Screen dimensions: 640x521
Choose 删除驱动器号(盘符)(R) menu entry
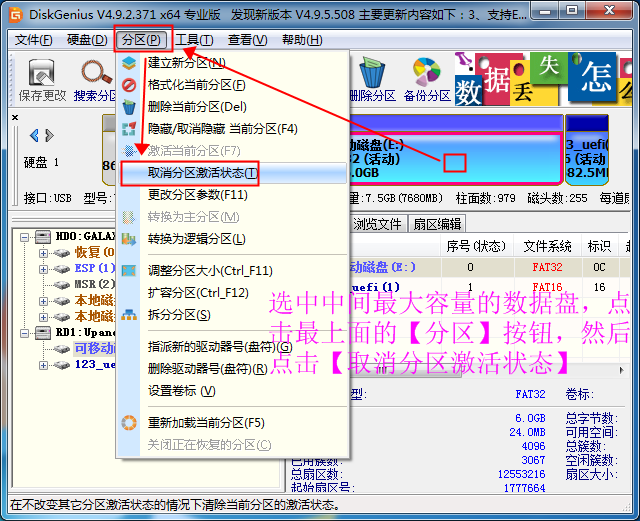233,369
